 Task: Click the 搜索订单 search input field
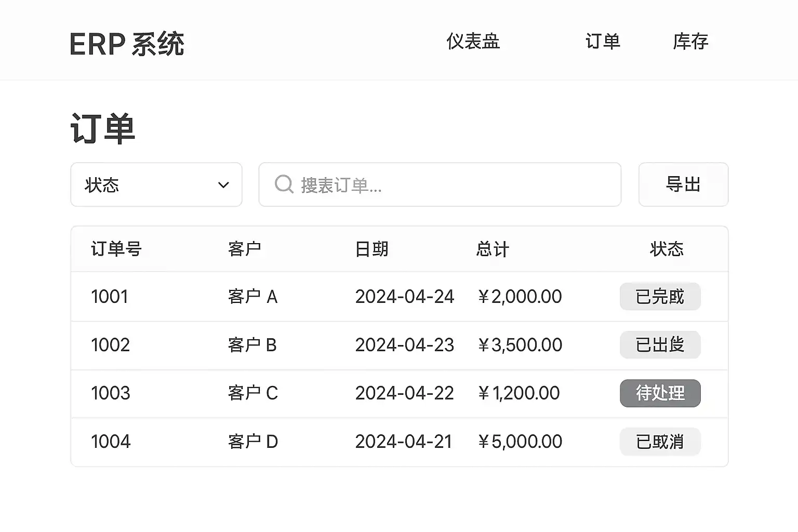447,185
